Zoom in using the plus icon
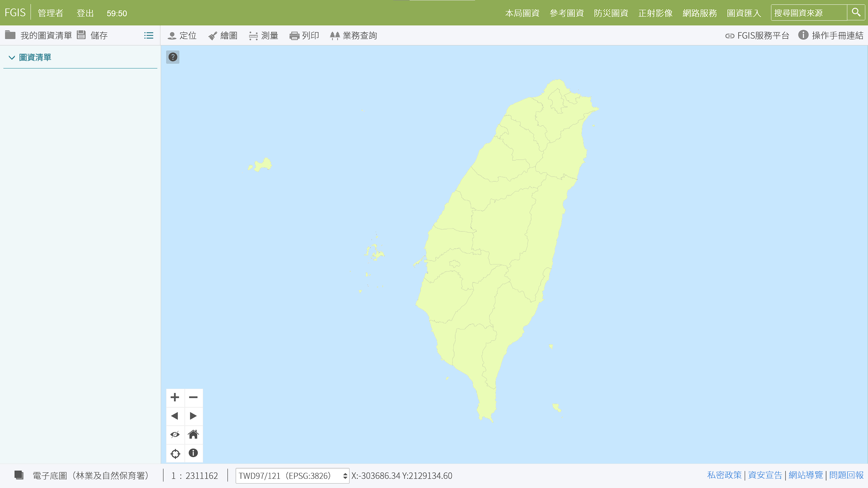 [x=175, y=398]
